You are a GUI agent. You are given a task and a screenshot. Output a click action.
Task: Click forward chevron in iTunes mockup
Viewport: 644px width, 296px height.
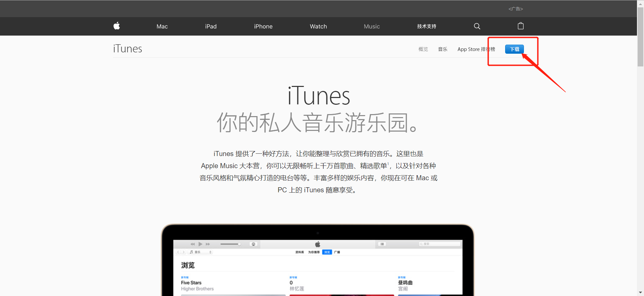point(183,252)
